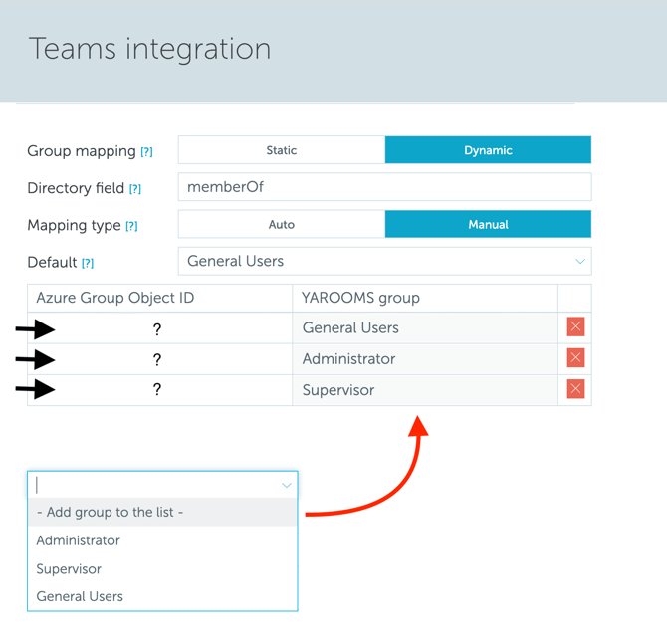The height and width of the screenshot is (644, 667).
Task: Switch Mapping type to Auto
Action: (282, 224)
